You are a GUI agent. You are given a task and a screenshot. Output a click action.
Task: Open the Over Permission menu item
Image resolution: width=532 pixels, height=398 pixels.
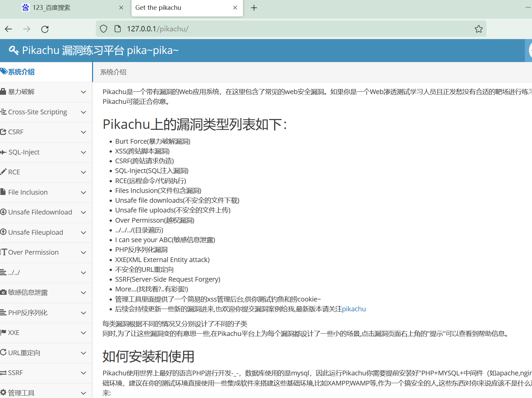click(46, 253)
